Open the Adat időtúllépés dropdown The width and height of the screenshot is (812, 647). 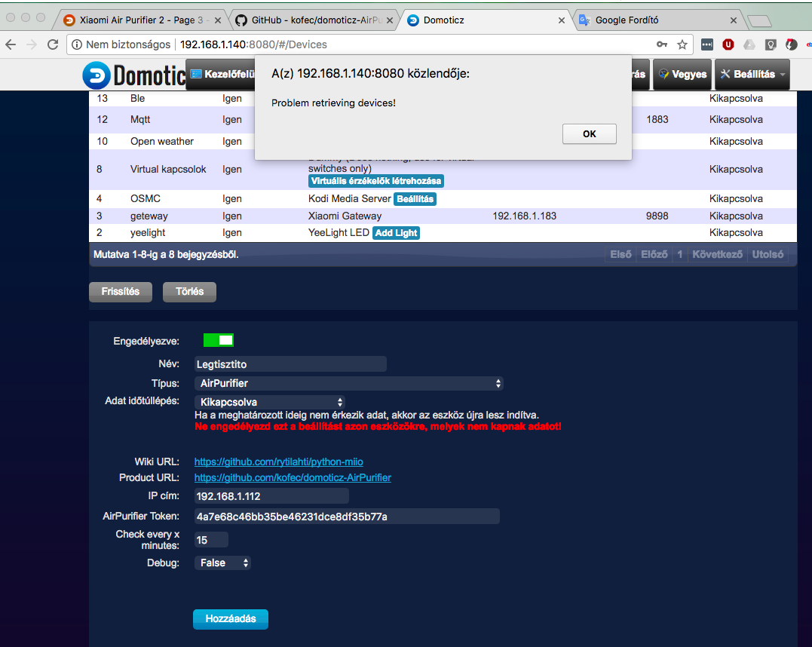coord(269,402)
